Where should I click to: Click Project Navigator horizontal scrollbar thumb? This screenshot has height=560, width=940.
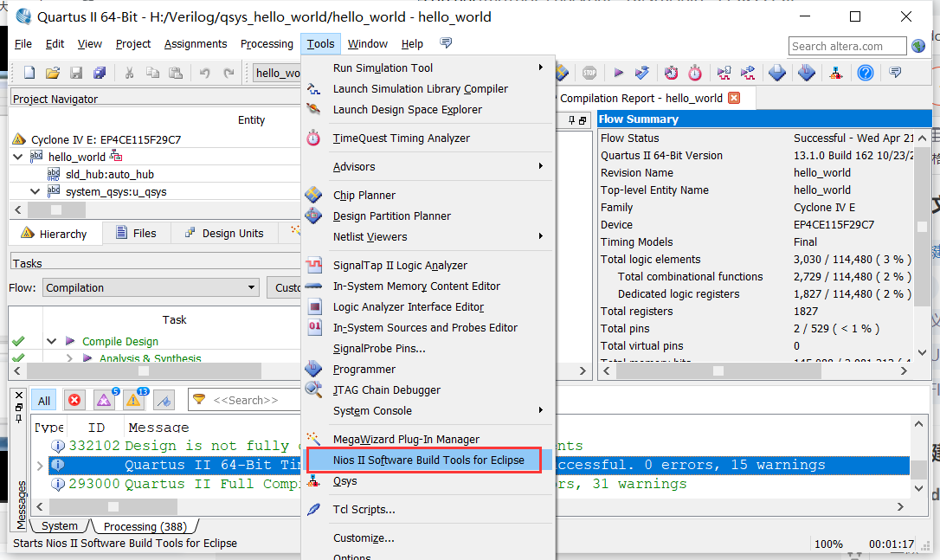coord(56,209)
